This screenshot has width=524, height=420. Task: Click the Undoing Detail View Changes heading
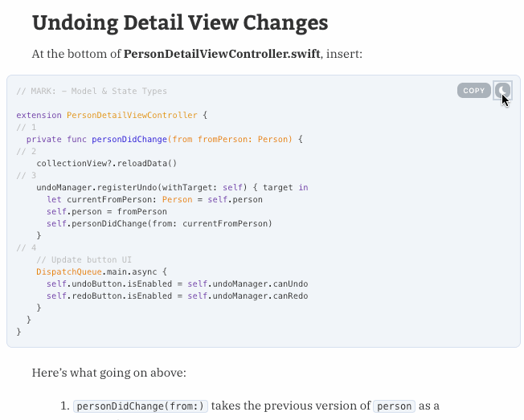pyautogui.click(x=180, y=23)
